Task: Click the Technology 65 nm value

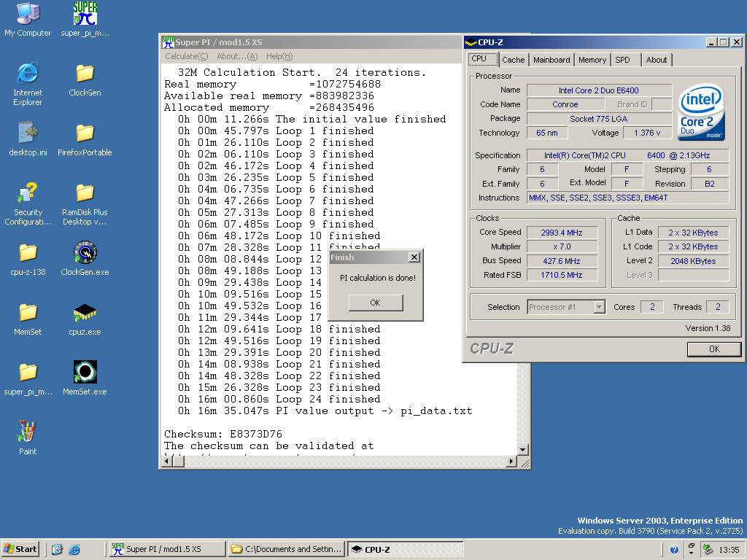Action: pos(547,133)
